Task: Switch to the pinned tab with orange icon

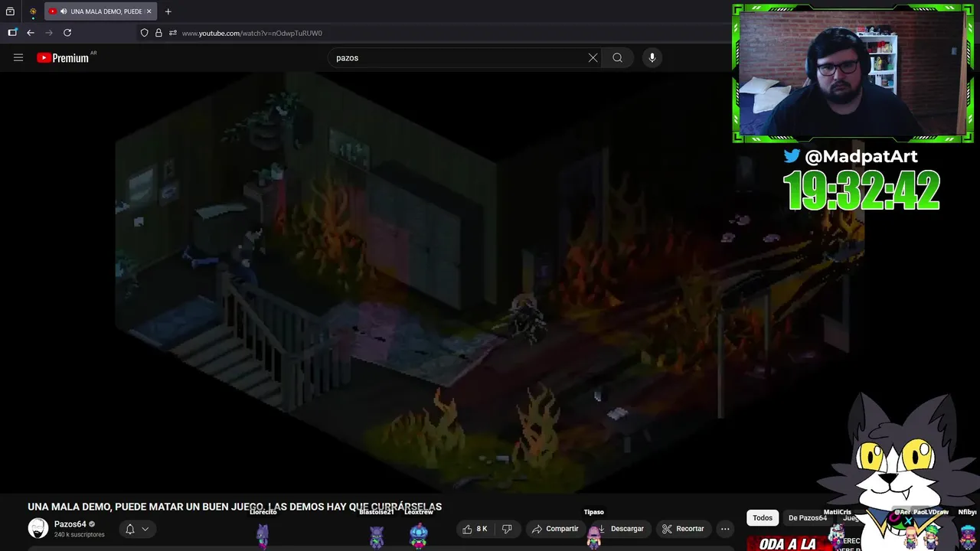Action: tap(33, 11)
